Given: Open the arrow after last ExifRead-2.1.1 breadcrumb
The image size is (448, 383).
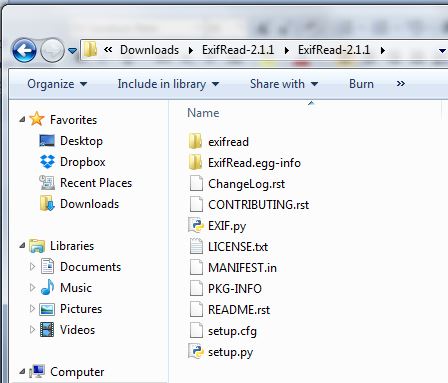Looking at the screenshot, I should (383, 50).
